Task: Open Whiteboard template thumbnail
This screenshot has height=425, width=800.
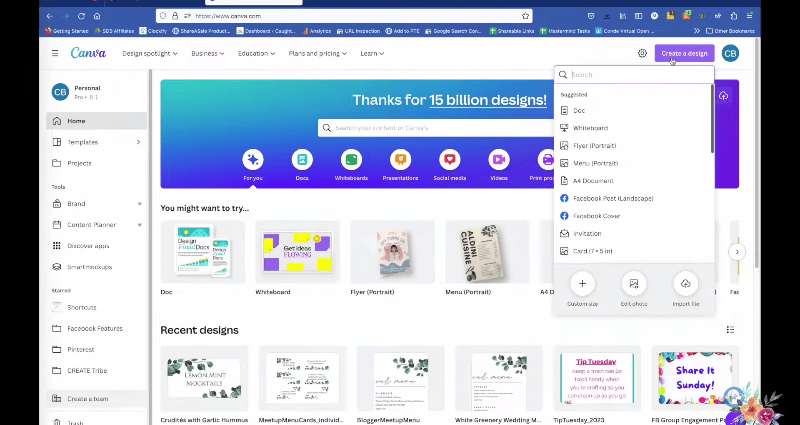Action: 297,252
